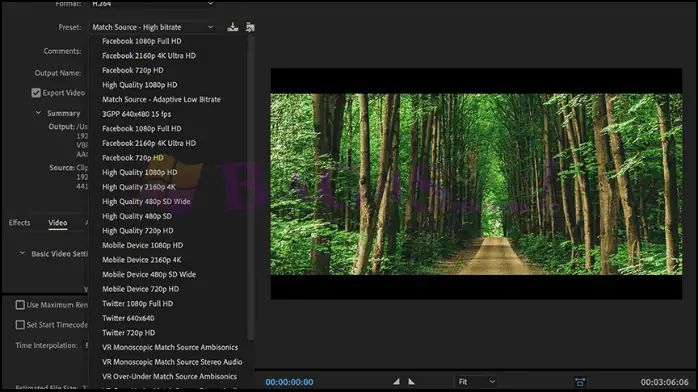
Task: Click the aspect ratio correction icon
Action: click(580, 382)
